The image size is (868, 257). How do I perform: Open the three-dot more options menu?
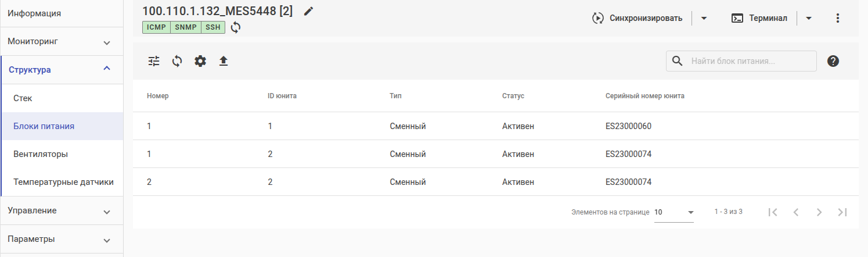point(837,18)
